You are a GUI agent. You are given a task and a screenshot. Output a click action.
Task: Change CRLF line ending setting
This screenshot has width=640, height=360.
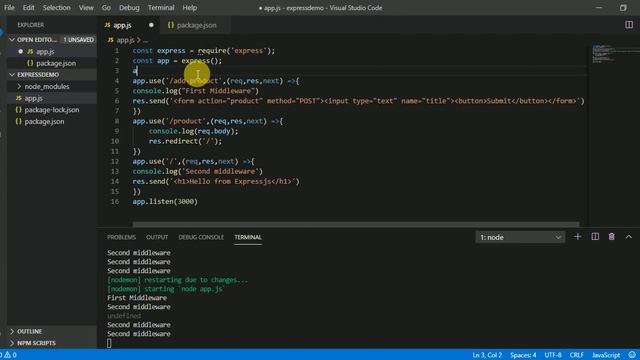coord(576,355)
